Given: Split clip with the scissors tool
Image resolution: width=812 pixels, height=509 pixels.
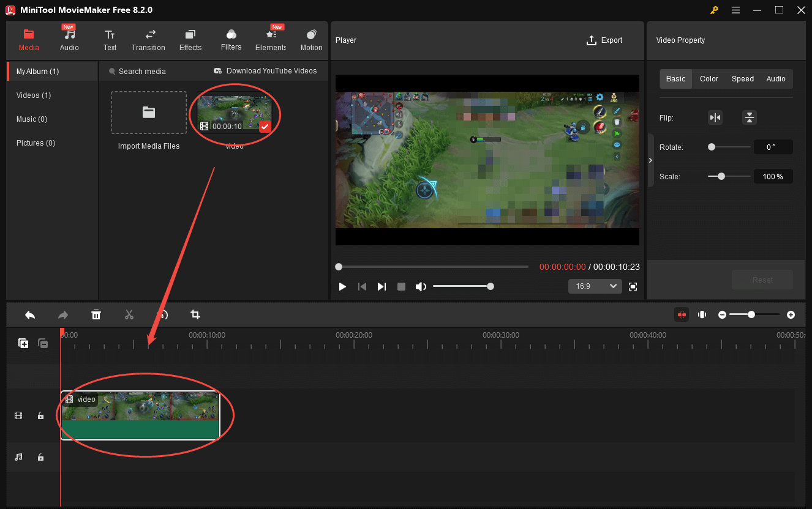Looking at the screenshot, I should (x=129, y=314).
